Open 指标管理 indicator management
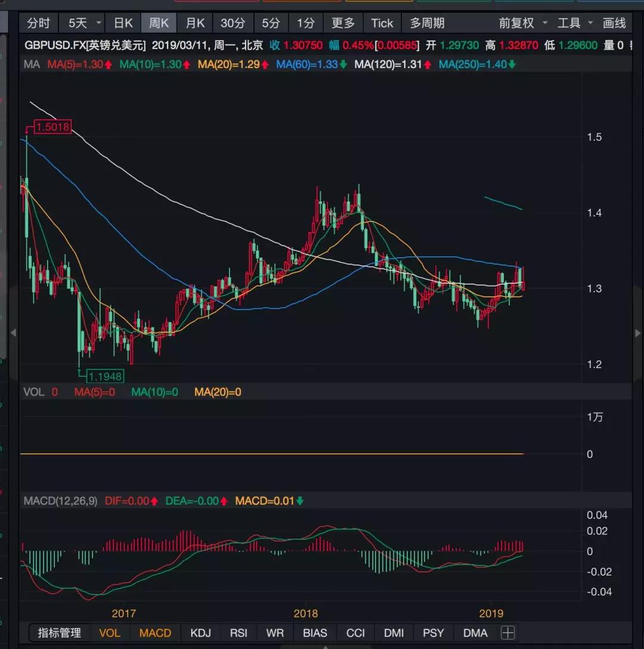 point(59,633)
